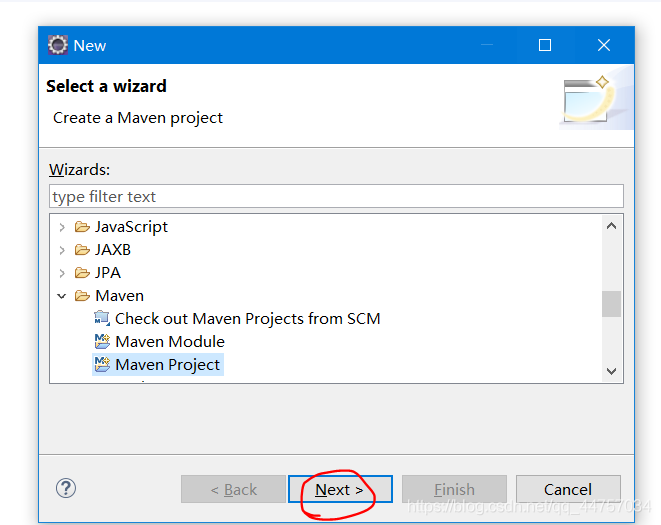Select the JPA folder icon
Screen dimensions: 661x525
(82, 273)
